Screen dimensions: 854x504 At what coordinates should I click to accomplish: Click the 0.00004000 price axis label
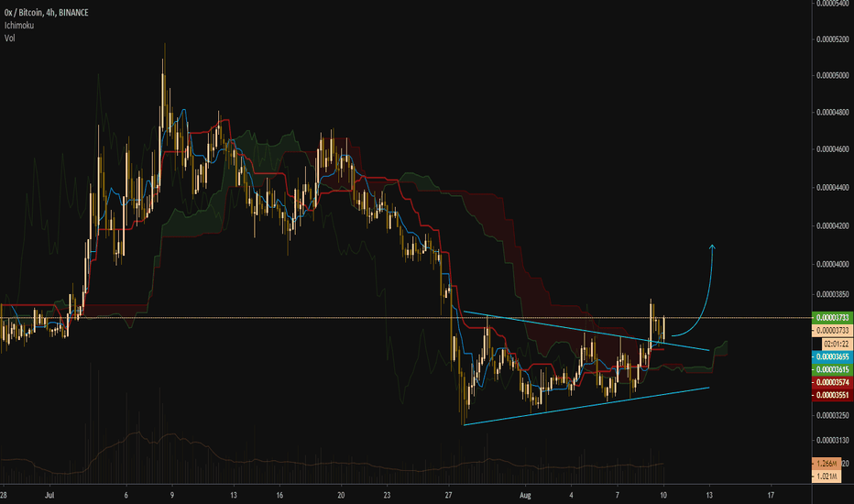(x=833, y=264)
